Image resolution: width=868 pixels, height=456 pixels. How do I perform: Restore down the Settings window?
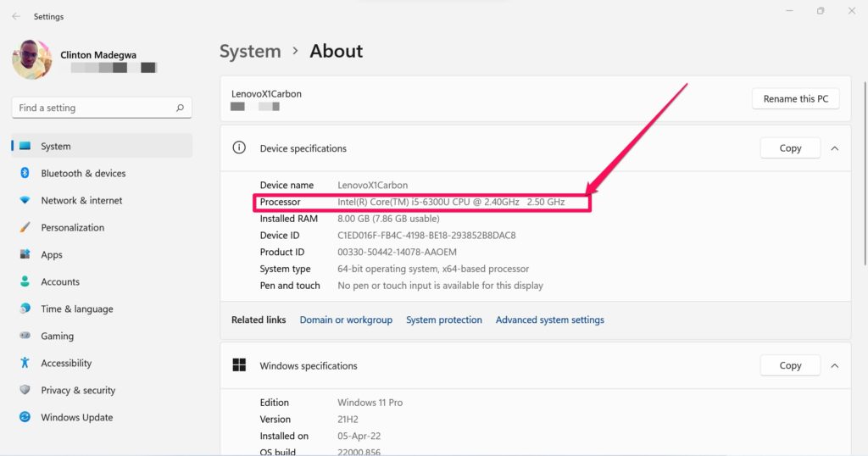821,11
